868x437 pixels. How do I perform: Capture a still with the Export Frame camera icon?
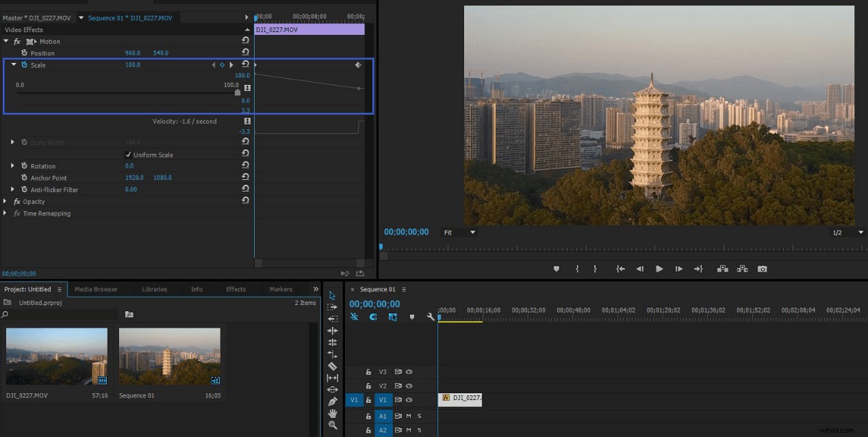pos(763,269)
